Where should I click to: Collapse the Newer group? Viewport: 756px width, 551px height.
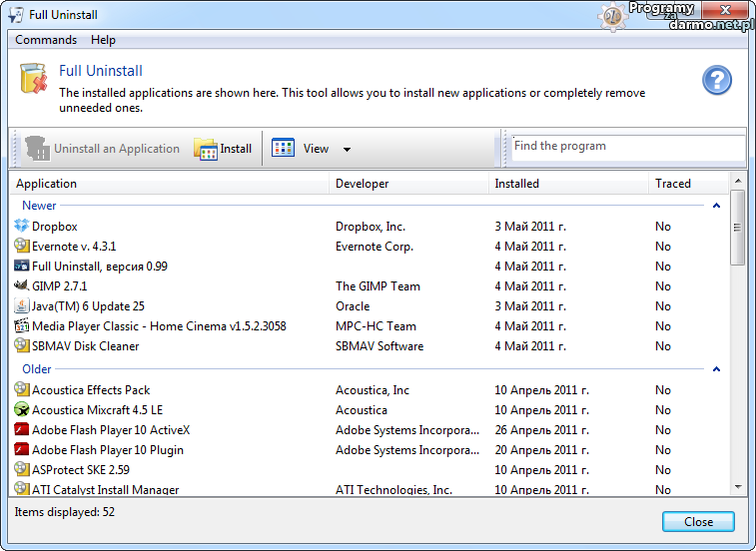coord(716,206)
